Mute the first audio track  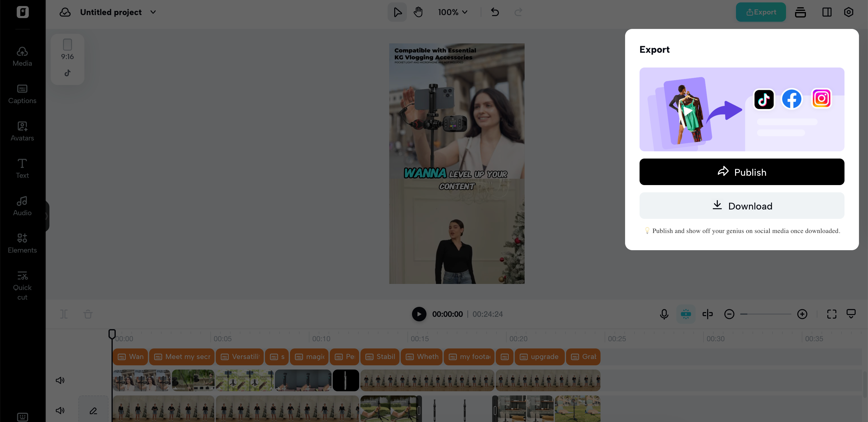pos(60,380)
